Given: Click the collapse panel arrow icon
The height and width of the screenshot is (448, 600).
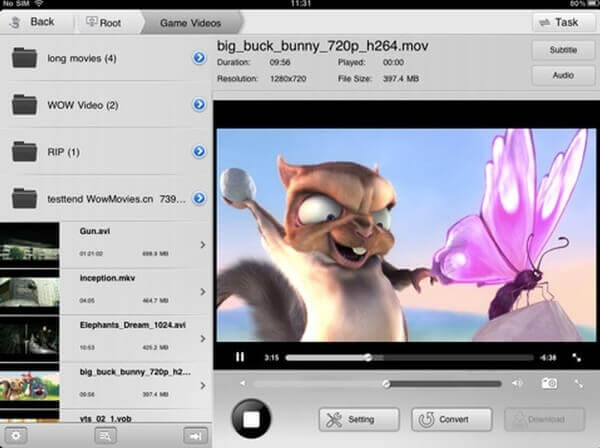Looking at the screenshot, I should coord(196,436).
